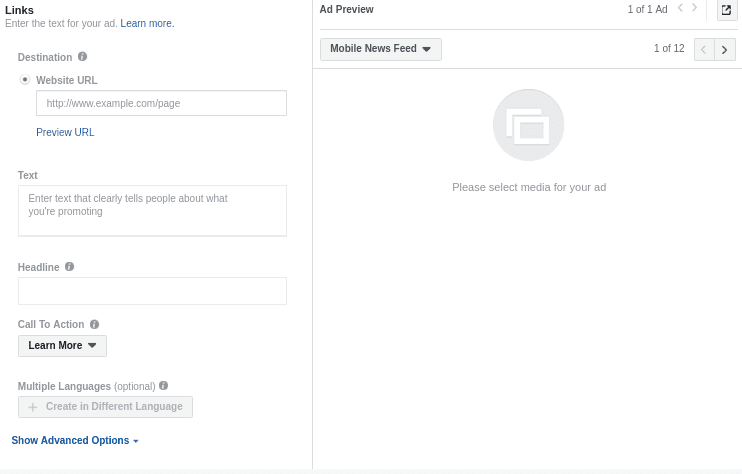
Task: Click the Learn more link under Links
Action: tap(147, 23)
